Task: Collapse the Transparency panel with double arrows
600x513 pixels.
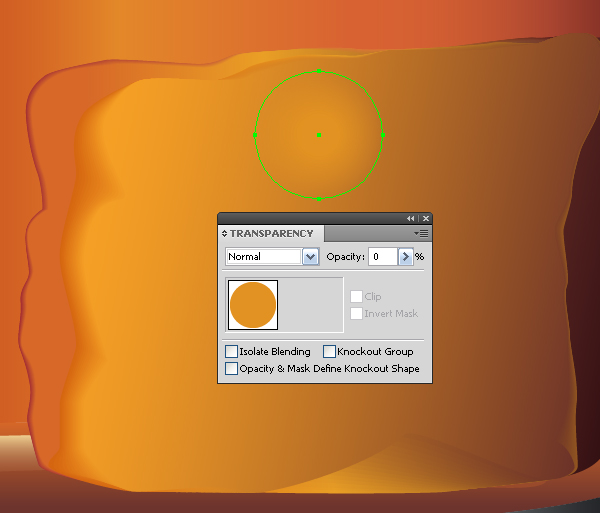Action: point(410,218)
